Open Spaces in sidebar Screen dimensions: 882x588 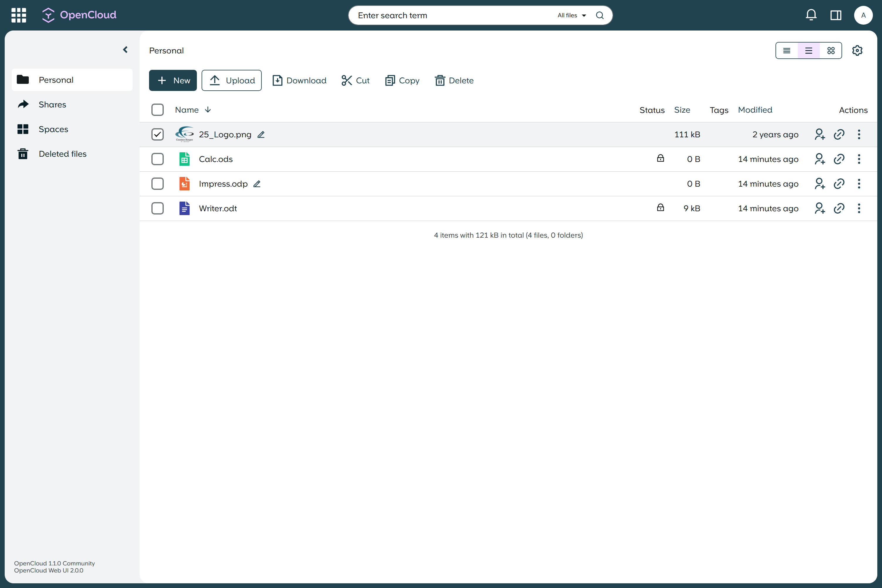click(x=72, y=129)
